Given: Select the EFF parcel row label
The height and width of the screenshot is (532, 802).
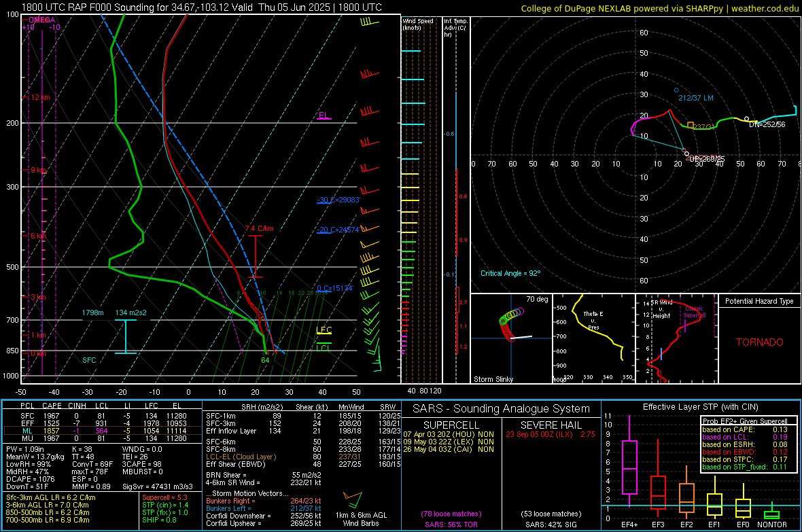Looking at the screenshot, I should coord(27,423).
